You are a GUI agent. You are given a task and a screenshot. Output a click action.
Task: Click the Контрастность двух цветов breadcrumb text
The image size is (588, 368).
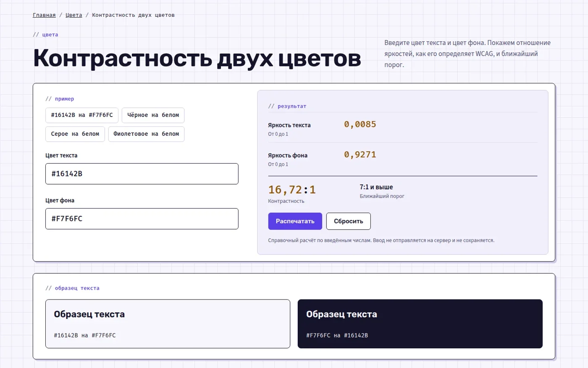click(x=133, y=15)
